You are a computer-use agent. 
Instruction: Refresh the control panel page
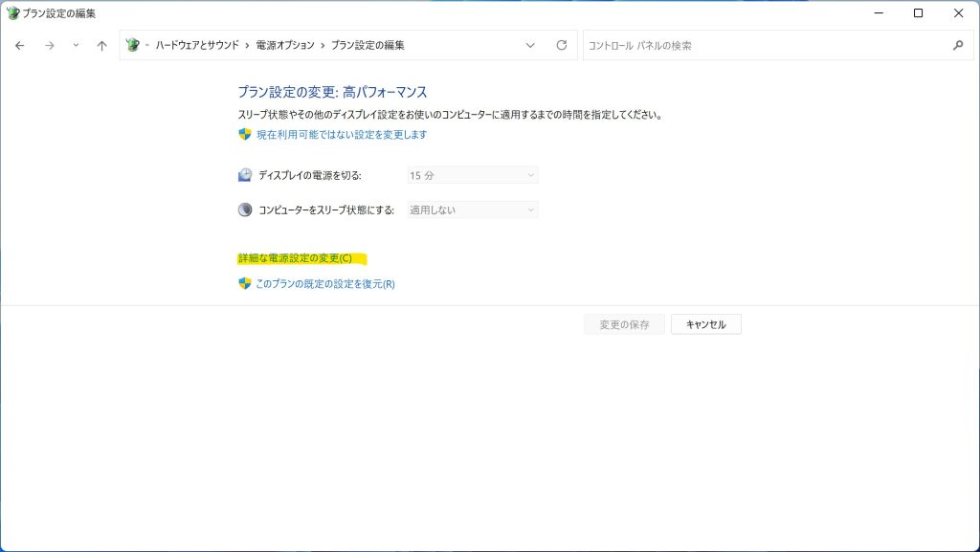point(562,45)
